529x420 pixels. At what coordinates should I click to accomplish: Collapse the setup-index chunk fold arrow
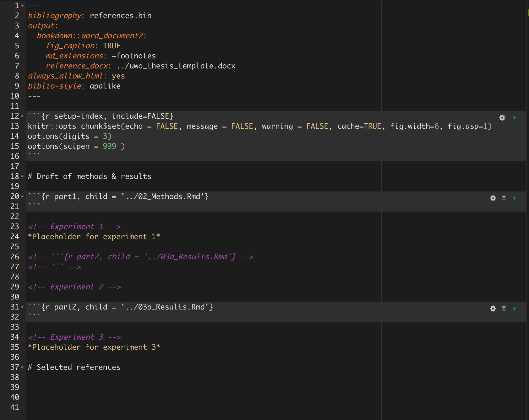point(22,116)
